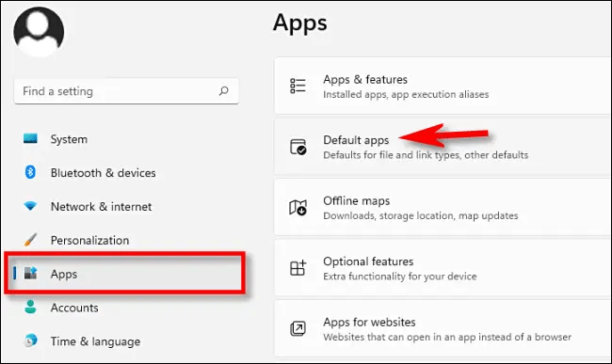This screenshot has height=364, width=612.
Task: Click 'Extra functionality for your device' text
Action: 400,277
